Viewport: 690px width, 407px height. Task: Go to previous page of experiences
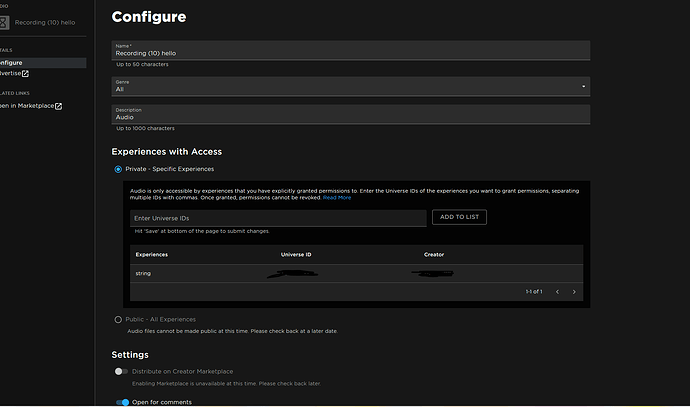pos(557,292)
